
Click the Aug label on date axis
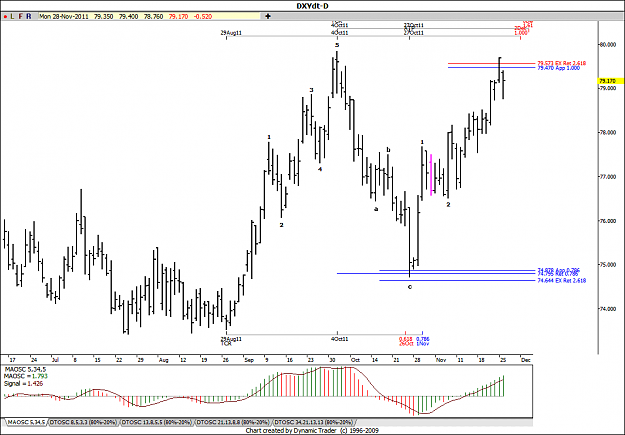pos(163,360)
